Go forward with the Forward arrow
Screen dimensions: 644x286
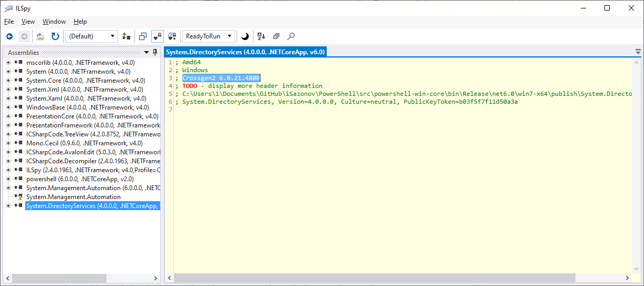pos(24,36)
